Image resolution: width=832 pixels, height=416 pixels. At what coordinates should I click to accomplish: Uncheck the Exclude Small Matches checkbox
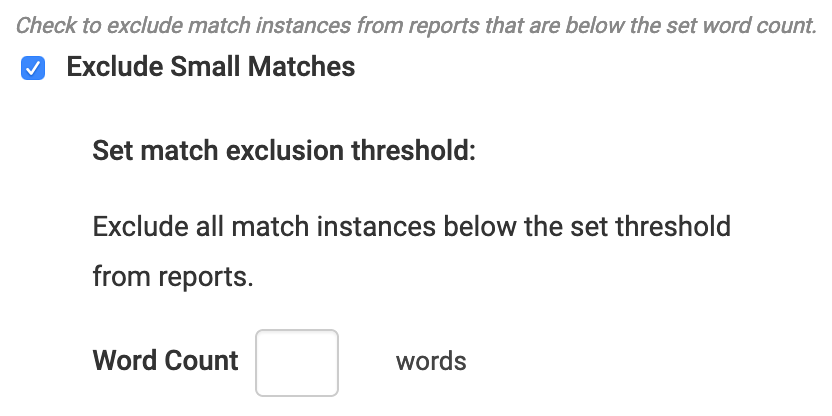(x=33, y=68)
